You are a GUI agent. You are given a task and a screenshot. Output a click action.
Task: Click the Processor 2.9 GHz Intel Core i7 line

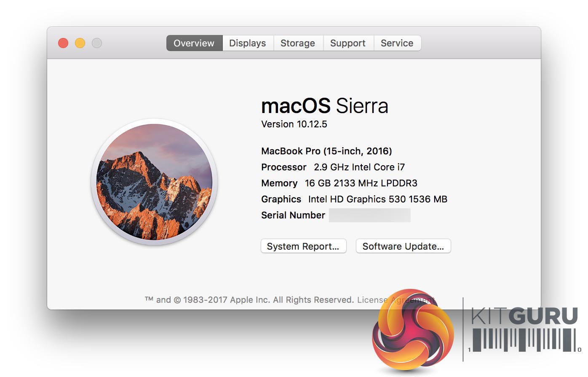(333, 167)
